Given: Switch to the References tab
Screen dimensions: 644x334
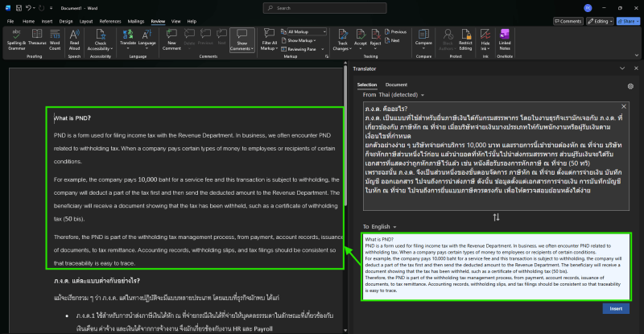Looking at the screenshot, I should 110,22.
